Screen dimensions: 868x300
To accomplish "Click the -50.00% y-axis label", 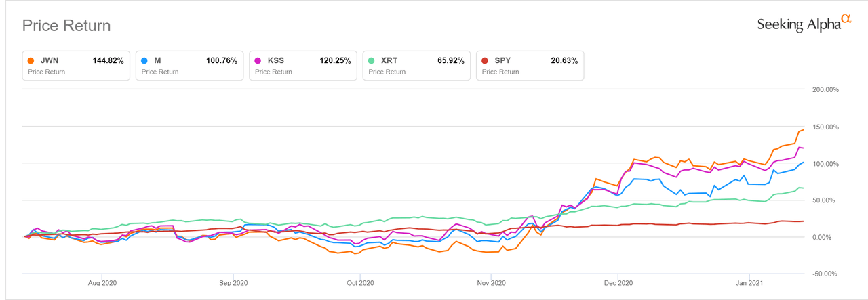I will click(825, 274).
